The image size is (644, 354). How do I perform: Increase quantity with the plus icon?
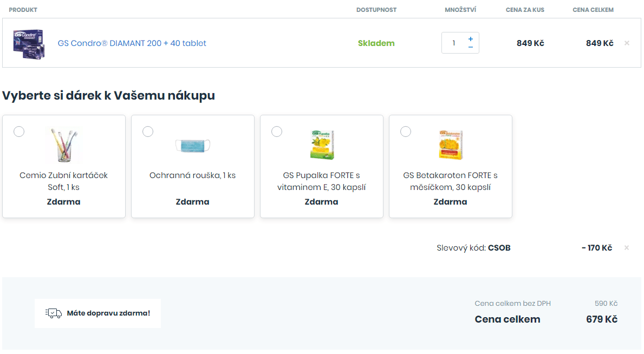[471, 38]
